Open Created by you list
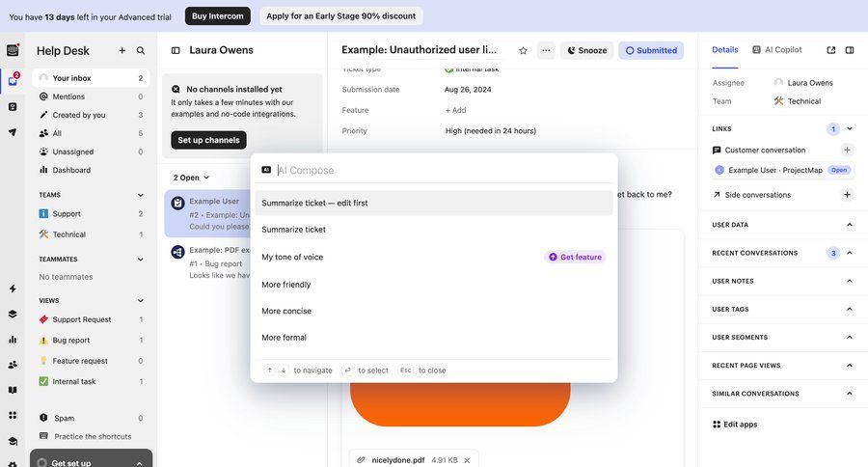The width and height of the screenshot is (868, 467). coord(91,115)
